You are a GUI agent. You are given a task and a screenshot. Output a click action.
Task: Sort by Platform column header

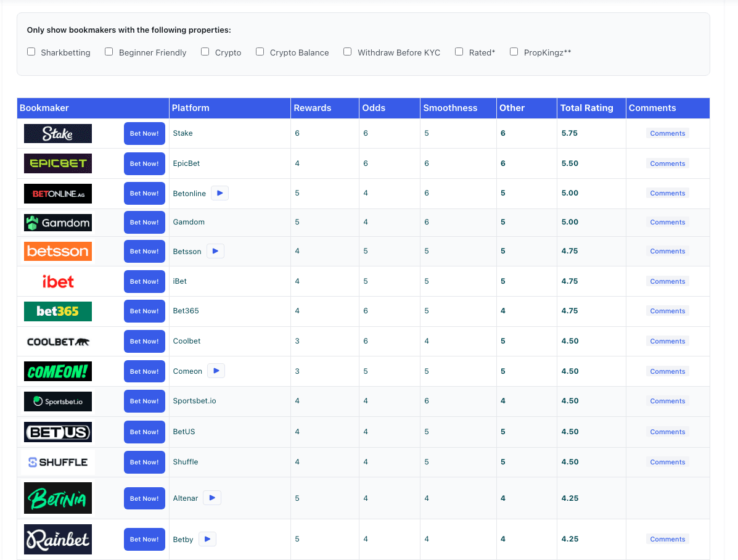[x=230, y=108]
